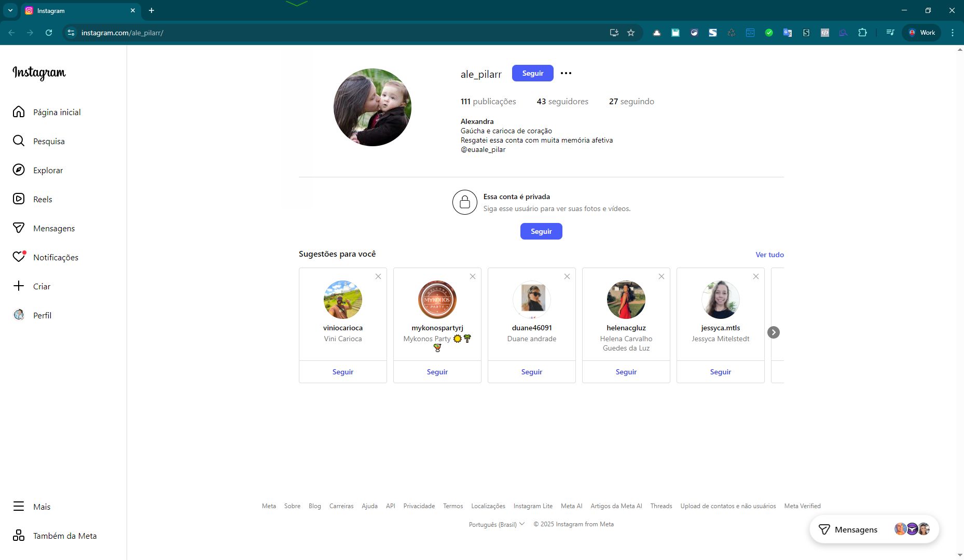This screenshot has width=964, height=560.
Task: Follow helenacgluz via Seguir
Action: [x=626, y=372]
